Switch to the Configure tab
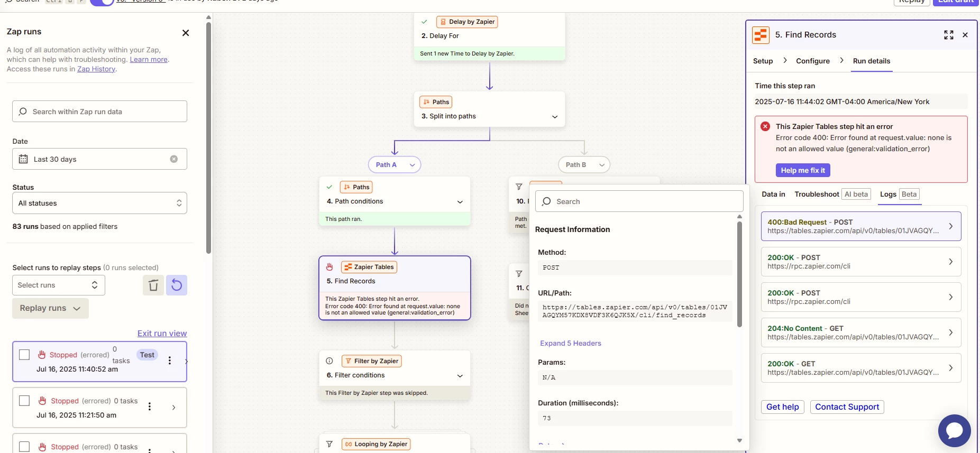 click(813, 61)
